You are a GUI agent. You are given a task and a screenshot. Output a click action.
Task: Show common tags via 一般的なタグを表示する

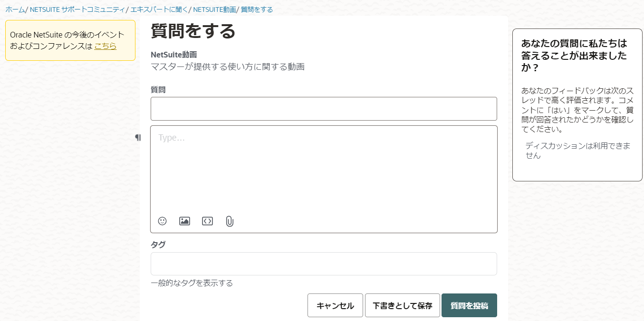[192, 283]
